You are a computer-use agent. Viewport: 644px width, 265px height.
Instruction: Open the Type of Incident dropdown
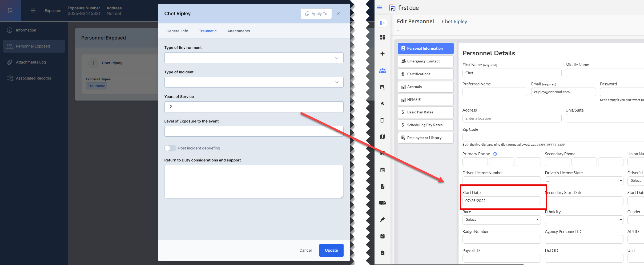254,82
